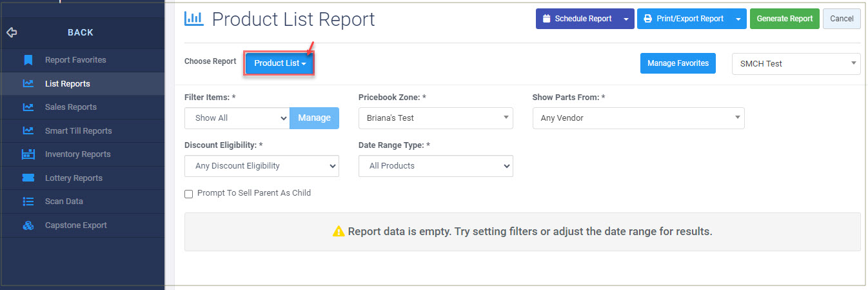868x290 pixels.
Task: Toggle Prompt To Sell Parent As Child checkbox
Action: 189,194
